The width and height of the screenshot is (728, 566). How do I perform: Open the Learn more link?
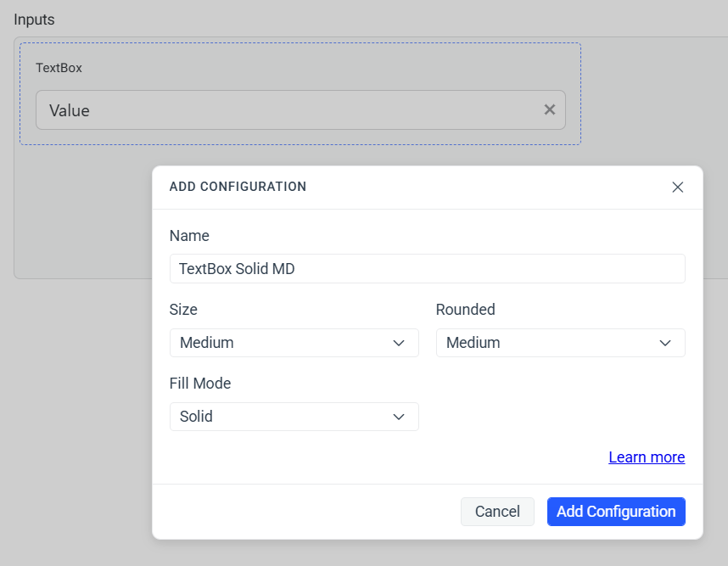pyautogui.click(x=647, y=457)
